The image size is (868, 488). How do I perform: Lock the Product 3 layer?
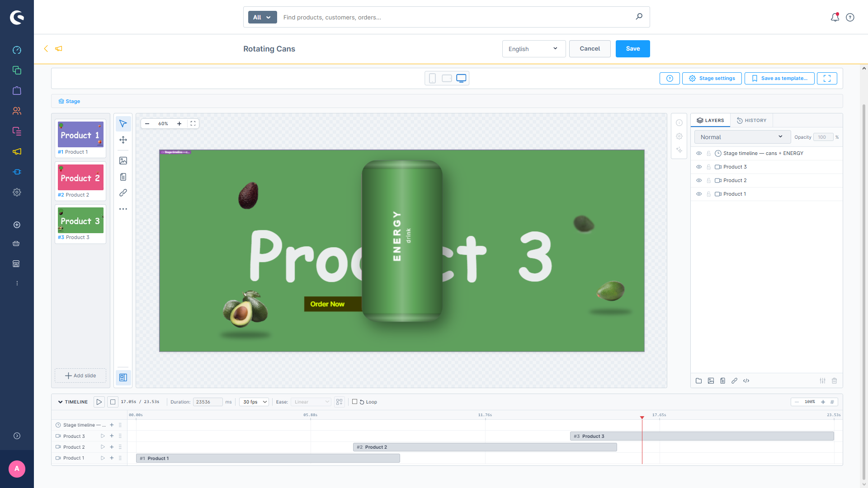[708, 167]
